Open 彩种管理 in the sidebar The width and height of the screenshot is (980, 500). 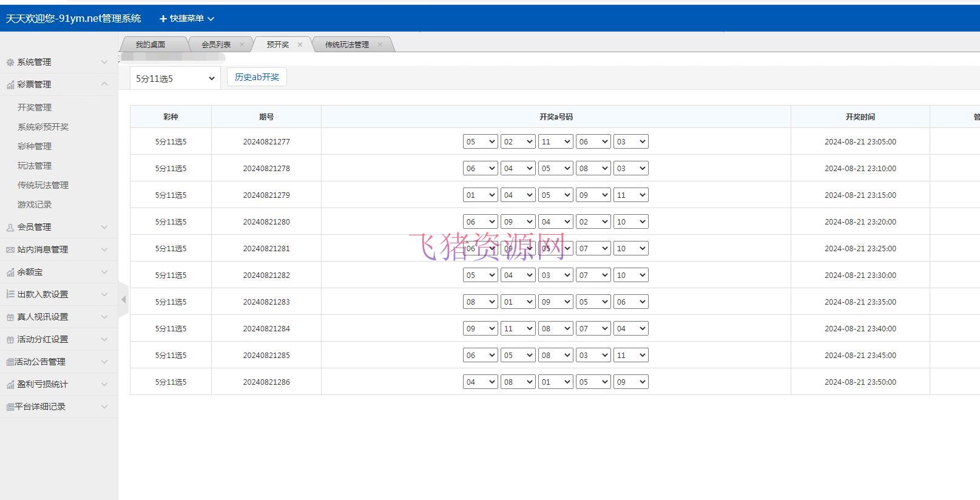click(35, 146)
